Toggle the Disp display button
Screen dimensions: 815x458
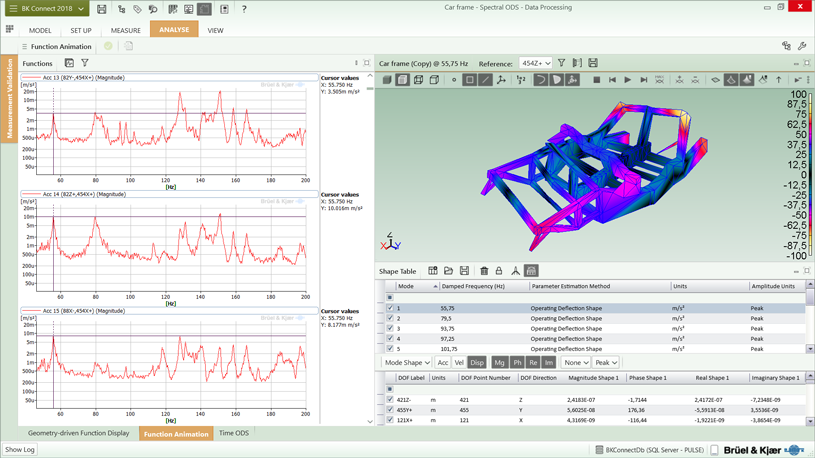click(x=477, y=363)
